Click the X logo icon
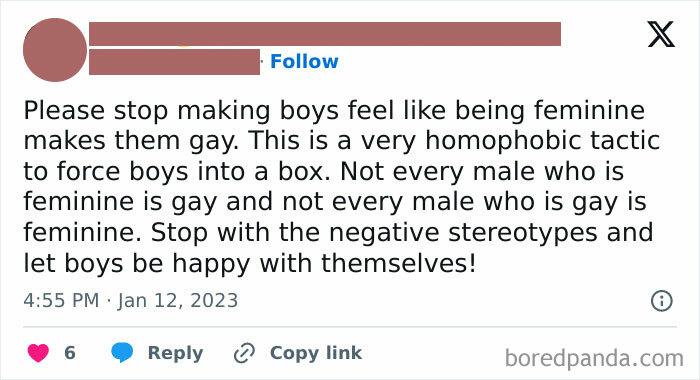This screenshot has height=380, width=700. pos(661,34)
